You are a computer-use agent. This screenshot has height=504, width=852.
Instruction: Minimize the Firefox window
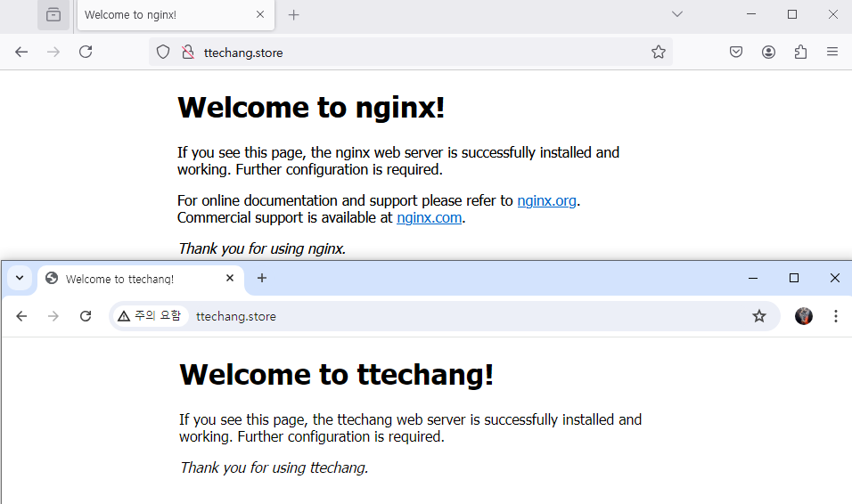(x=751, y=14)
